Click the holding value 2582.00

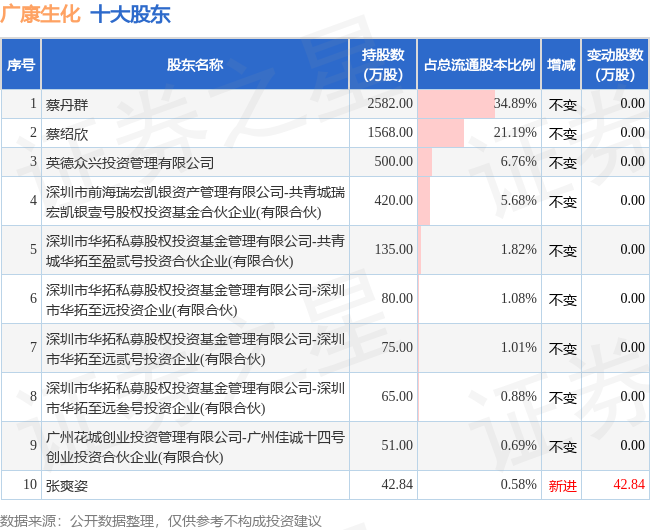[390, 103]
